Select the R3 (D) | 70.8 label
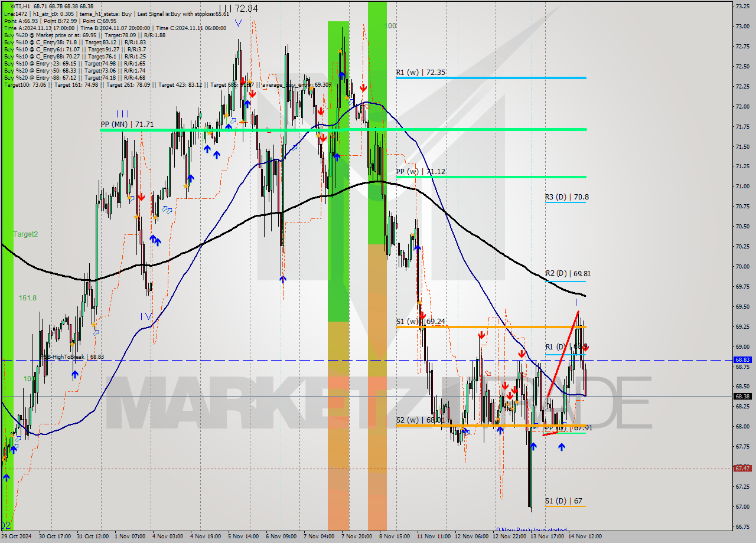 [x=566, y=197]
